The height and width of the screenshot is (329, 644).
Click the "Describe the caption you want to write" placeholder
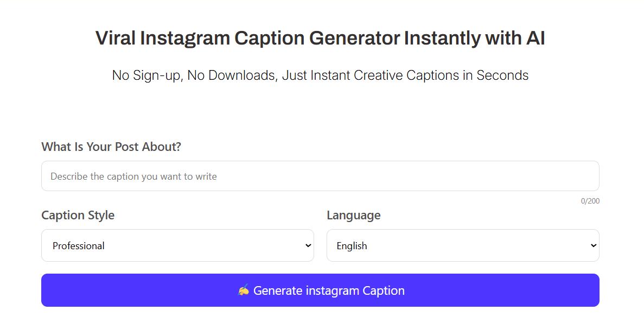[x=133, y=176]
